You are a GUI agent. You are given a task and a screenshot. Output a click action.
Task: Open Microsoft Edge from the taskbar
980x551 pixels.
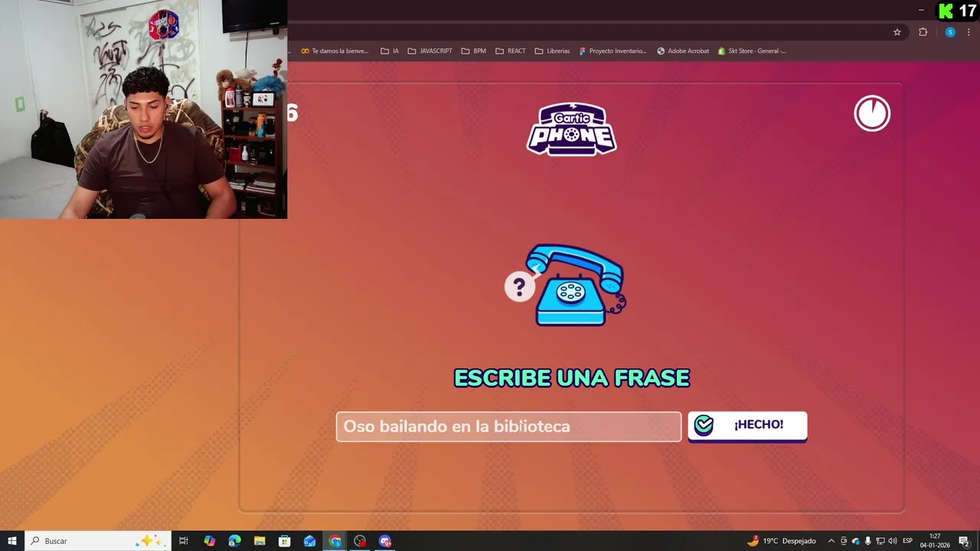click(234, 541)
